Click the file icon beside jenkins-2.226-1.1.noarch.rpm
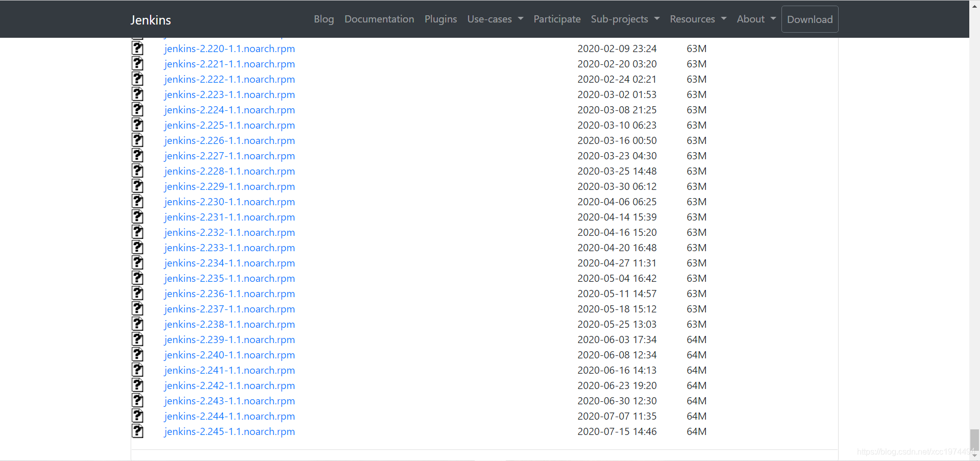 click(x=137, y=140)
